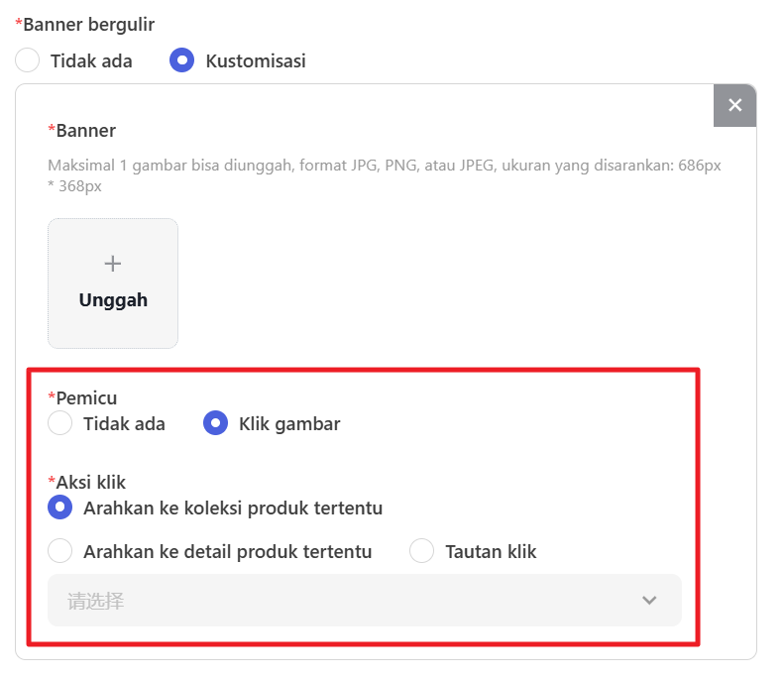The image size is (784, 678).
Task: Close the banner customization panel
Action: [734, 105]
